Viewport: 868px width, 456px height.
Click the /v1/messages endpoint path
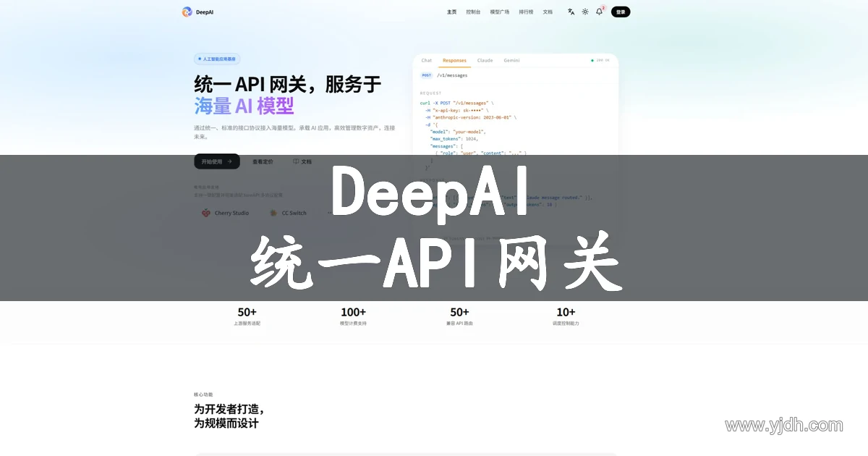[452, 75]
